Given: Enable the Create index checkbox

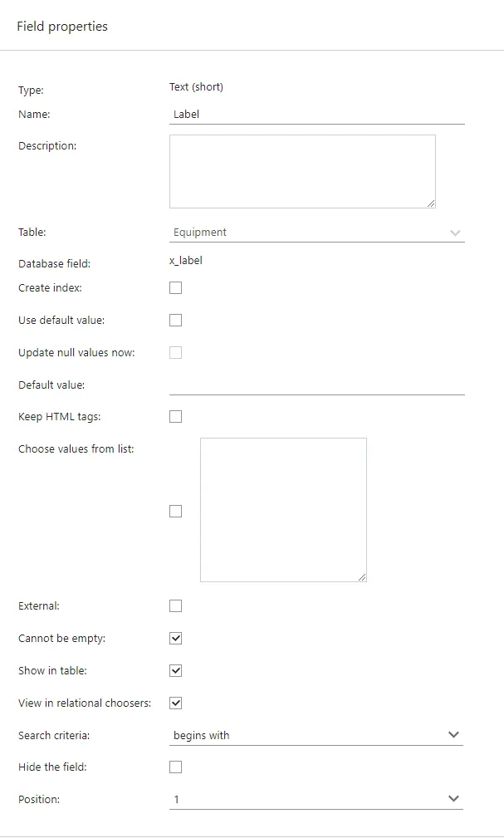Looking at the screenshot, I should point(175,288).
